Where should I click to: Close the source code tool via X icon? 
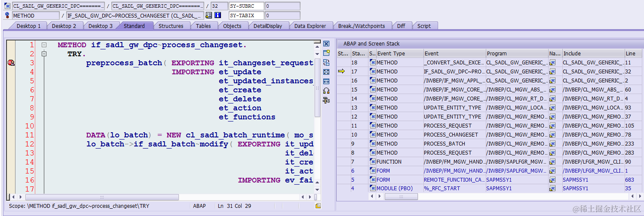point(326,44)
